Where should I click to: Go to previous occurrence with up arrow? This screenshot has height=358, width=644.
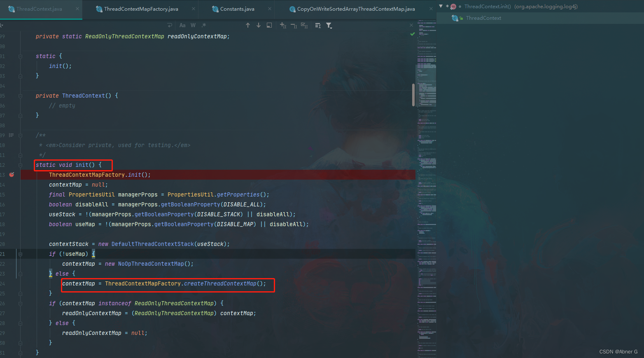point(248,26)
